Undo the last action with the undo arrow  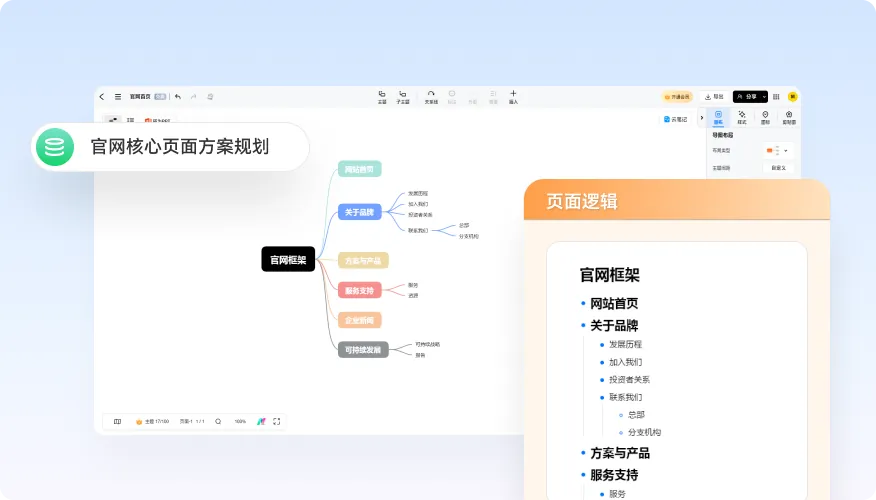(178, 97)
